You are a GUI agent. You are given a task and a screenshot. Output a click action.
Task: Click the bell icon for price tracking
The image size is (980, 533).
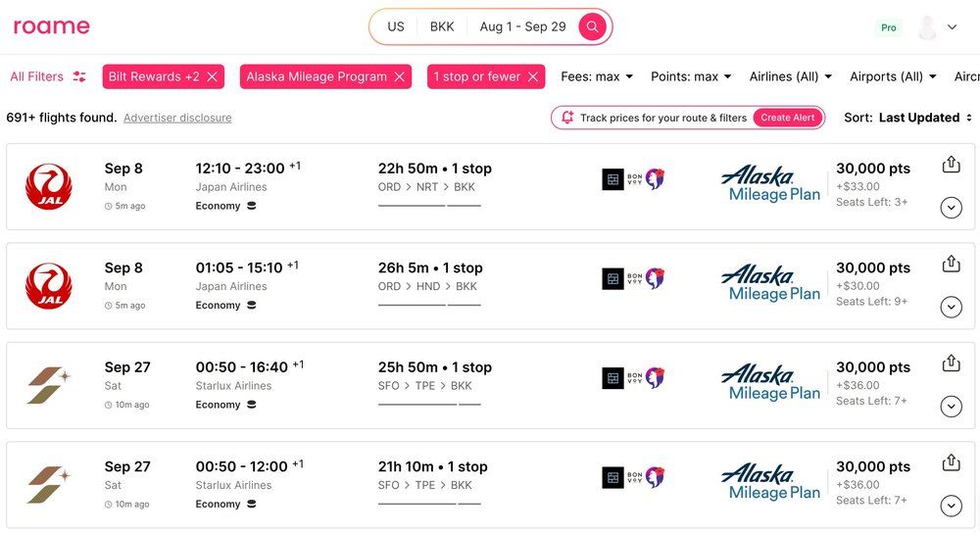click(566, 118)
